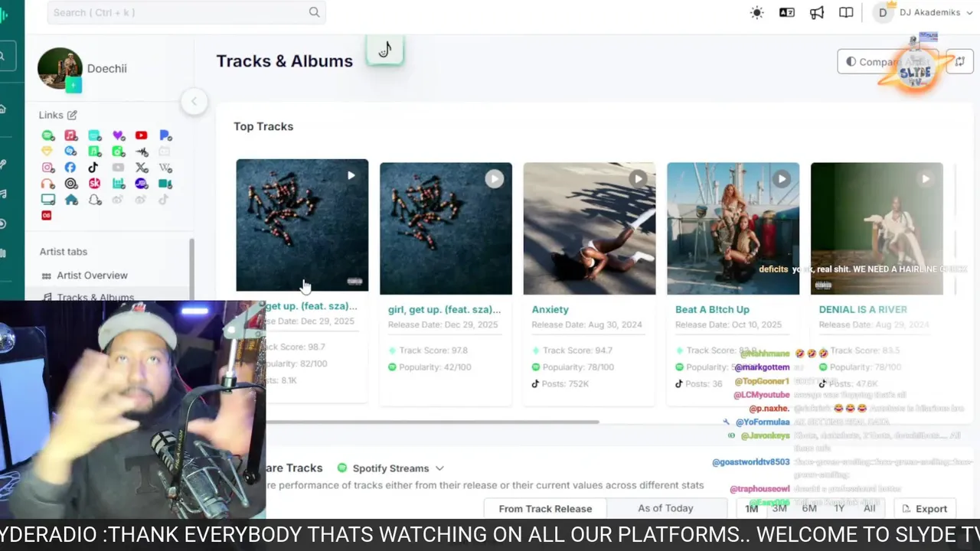
Task: Play the DENIAL IS A RIVER preview
Action: tap(925, 179)
